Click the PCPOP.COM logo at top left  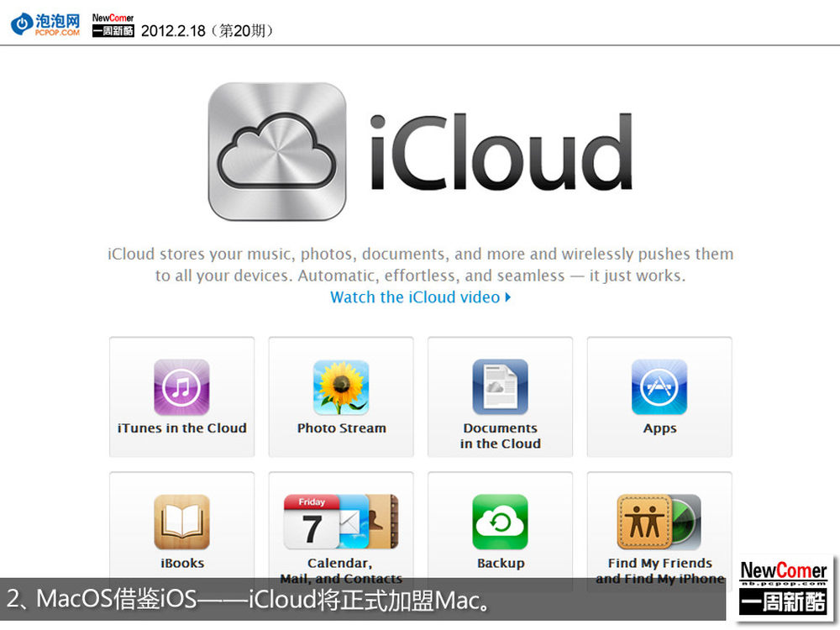click(45, 24)
